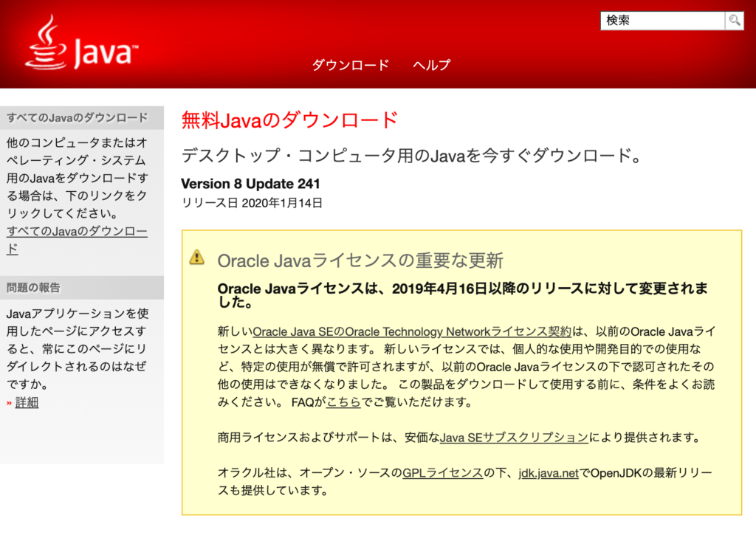The image size is (756, 538).
Task: Open the ヘルプ nav menu
Action: pos(431,65)
